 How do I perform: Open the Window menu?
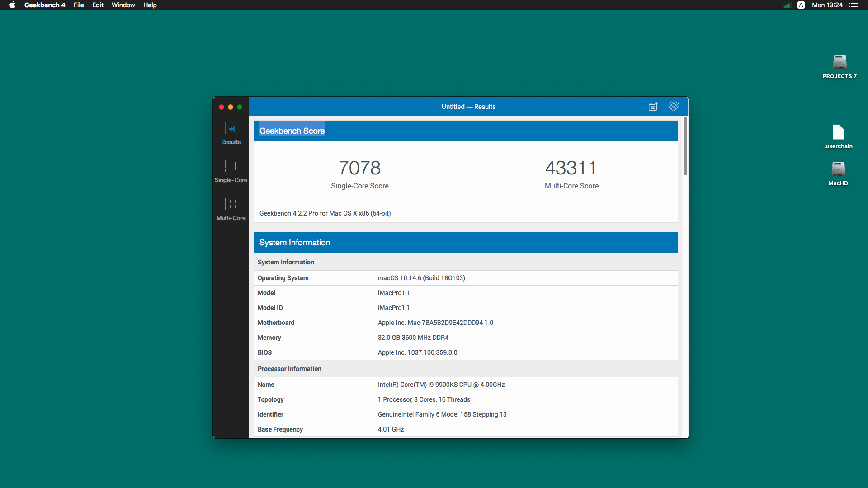(123, 5)
